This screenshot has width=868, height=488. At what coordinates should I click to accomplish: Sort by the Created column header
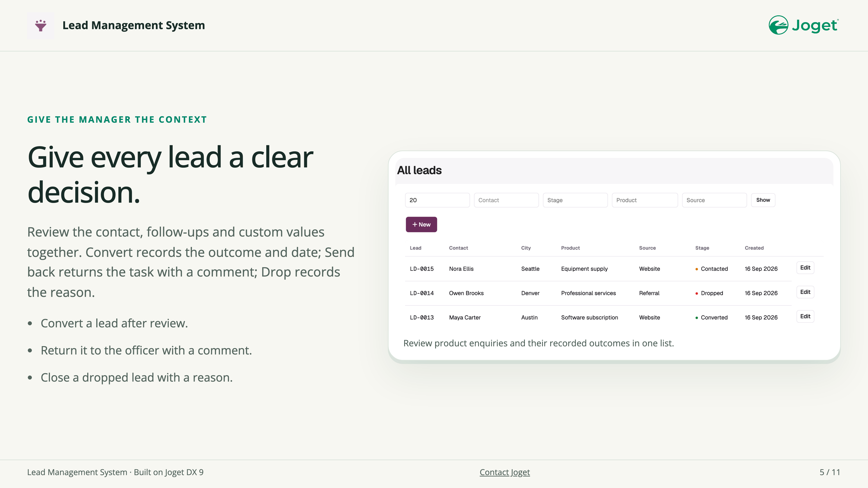tap(754, 248)
